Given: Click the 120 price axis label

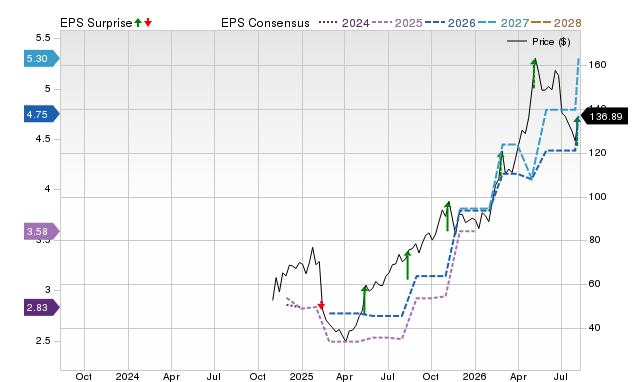Looking at the screenshot, I should point(597,153).
